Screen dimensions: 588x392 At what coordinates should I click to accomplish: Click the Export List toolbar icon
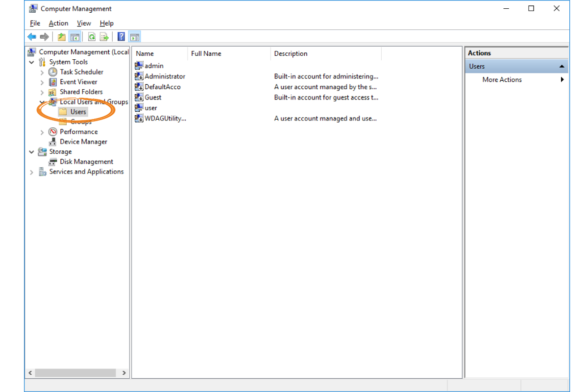(x=104, y=37)
